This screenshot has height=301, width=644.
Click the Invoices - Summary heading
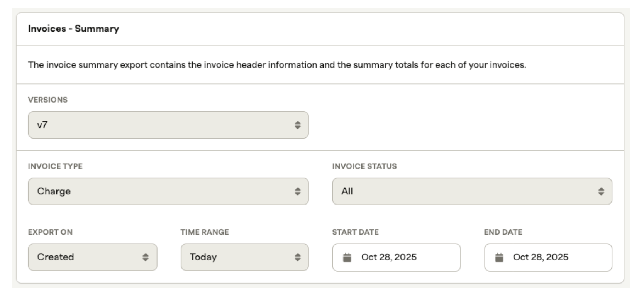pyautogui.click(x=73, y=29)
